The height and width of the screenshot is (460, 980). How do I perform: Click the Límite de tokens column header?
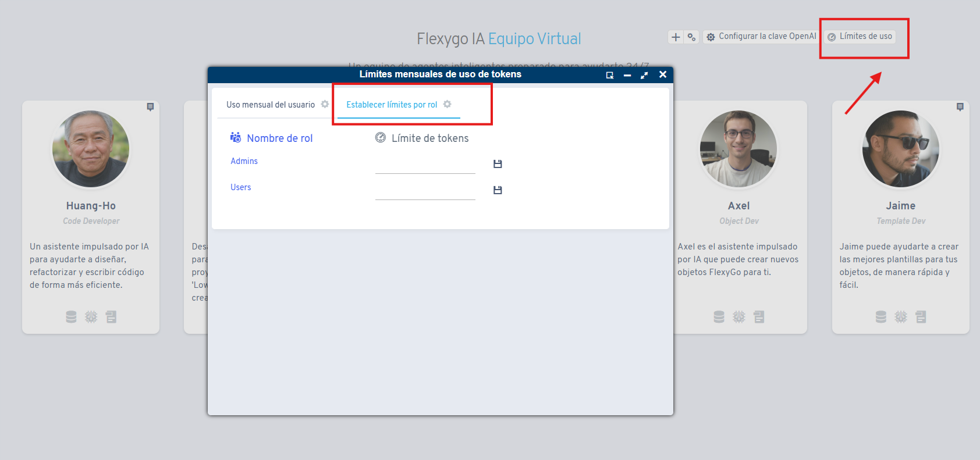(x=430, y=138)
